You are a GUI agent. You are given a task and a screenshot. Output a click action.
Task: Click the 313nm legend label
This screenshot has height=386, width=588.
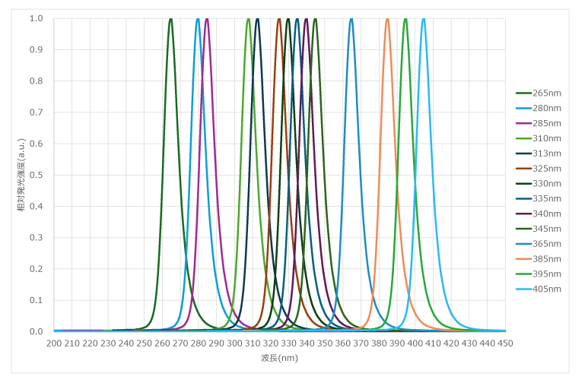(546, 153)
